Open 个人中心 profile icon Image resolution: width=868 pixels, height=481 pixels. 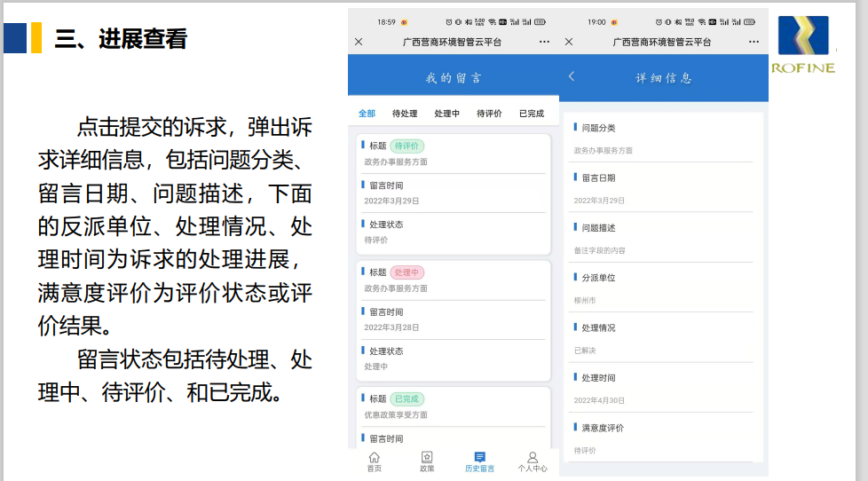(x=533, y=461)
